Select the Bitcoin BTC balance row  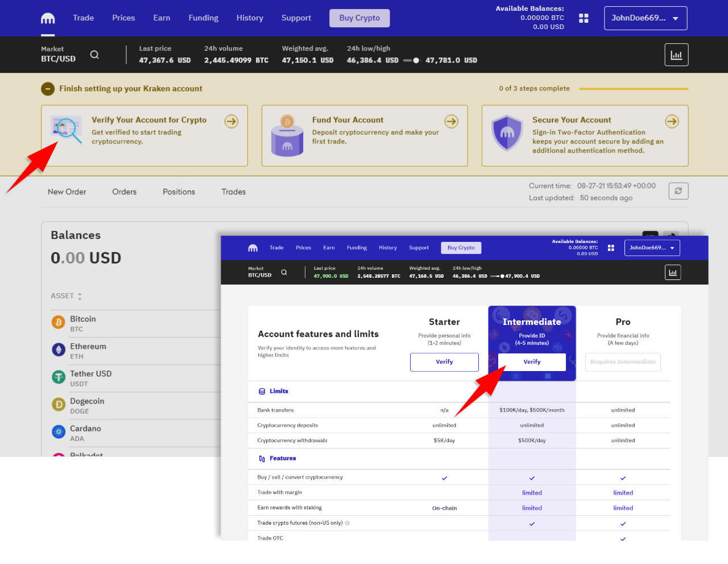pyautogui.click(x=136, y=323)
